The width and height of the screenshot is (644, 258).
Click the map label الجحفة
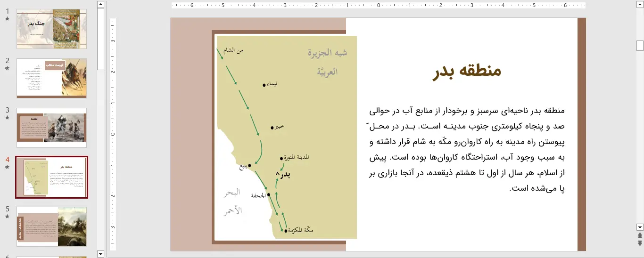(x=259, y=195)
